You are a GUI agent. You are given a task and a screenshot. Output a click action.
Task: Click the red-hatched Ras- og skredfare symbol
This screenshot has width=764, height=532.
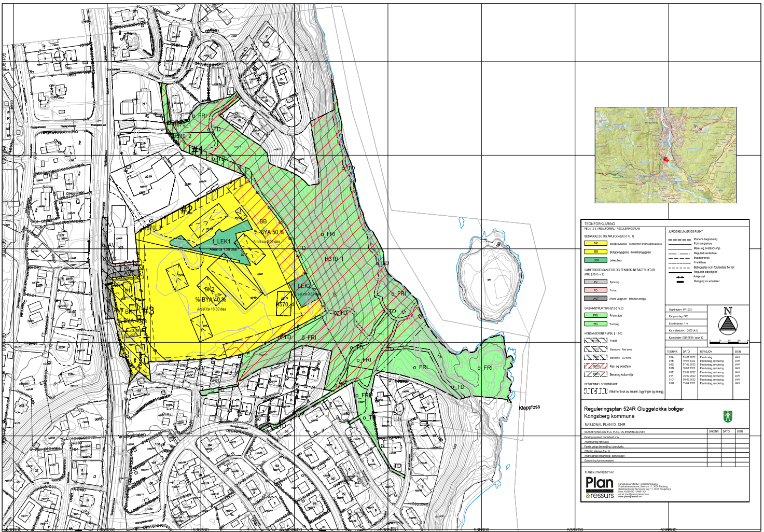pyautogui.click(x=595, y=366)
